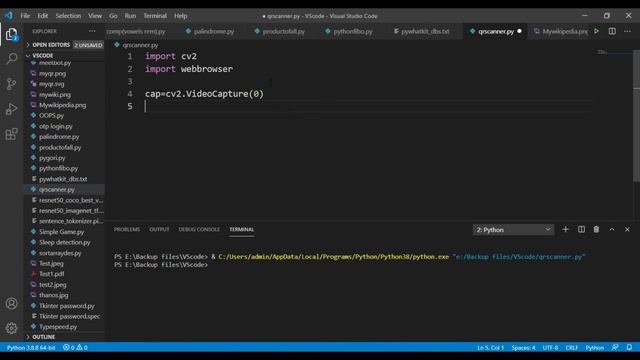Show the Problems panel tab
Viewport: 640px width, 360px height.
127,229
